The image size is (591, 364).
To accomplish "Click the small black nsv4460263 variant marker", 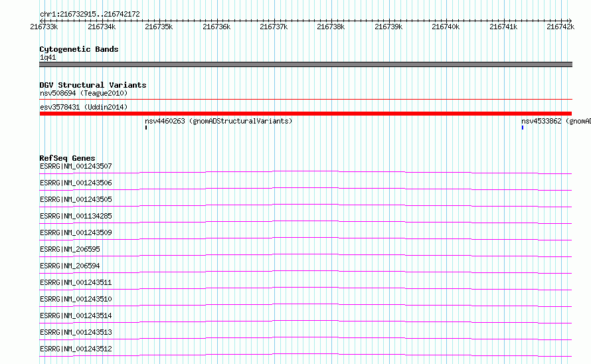I will (x=146, y=128).
